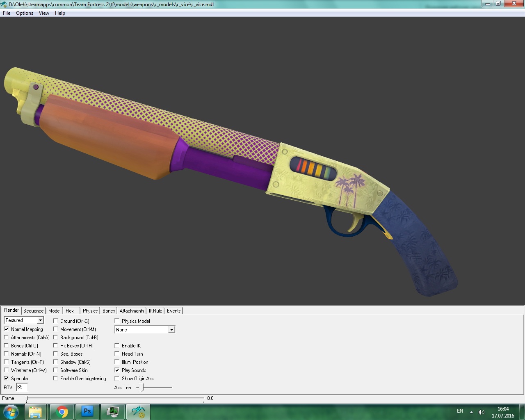525x420 pixels.
Task: Turn on Shadow (Ctrl-S)
Action: point(55,362)
